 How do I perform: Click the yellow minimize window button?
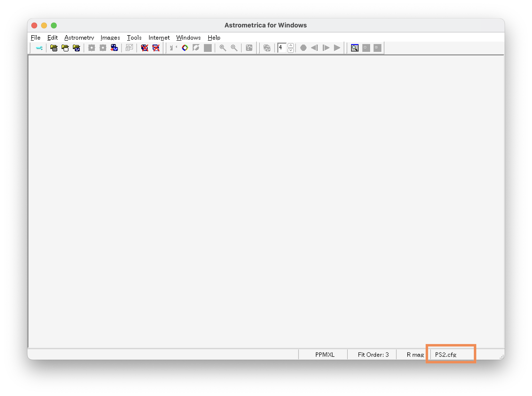tap(44, 26)
